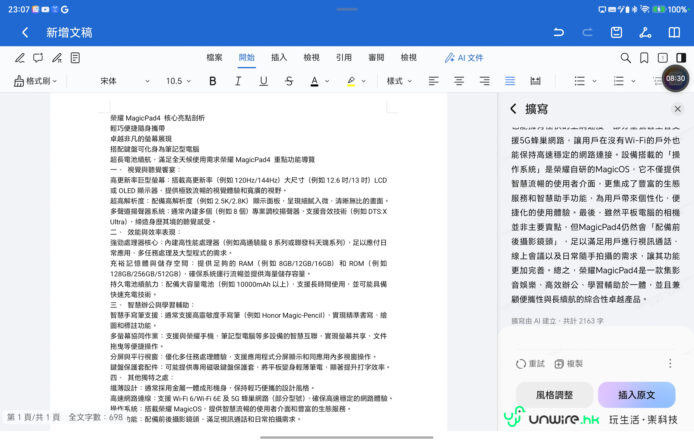Viewport: 694px width, 444px height.
Task: Align text left
Action: point(434,81)
